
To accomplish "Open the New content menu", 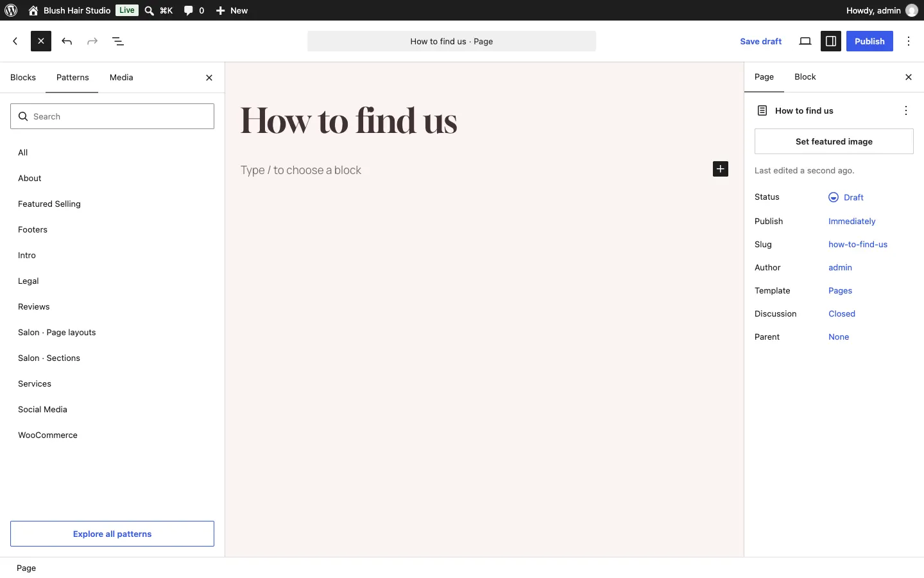I will coord(232,10).
